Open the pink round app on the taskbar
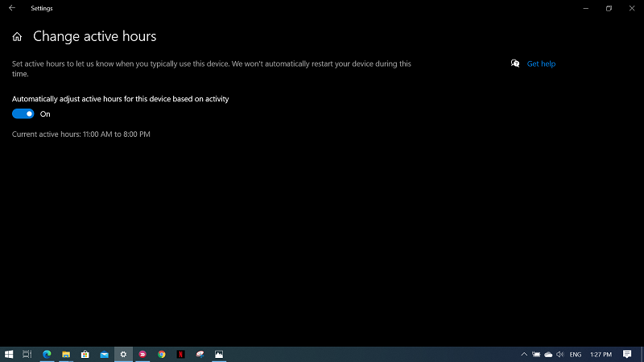 pyautogui.click(x=142, y=354)
